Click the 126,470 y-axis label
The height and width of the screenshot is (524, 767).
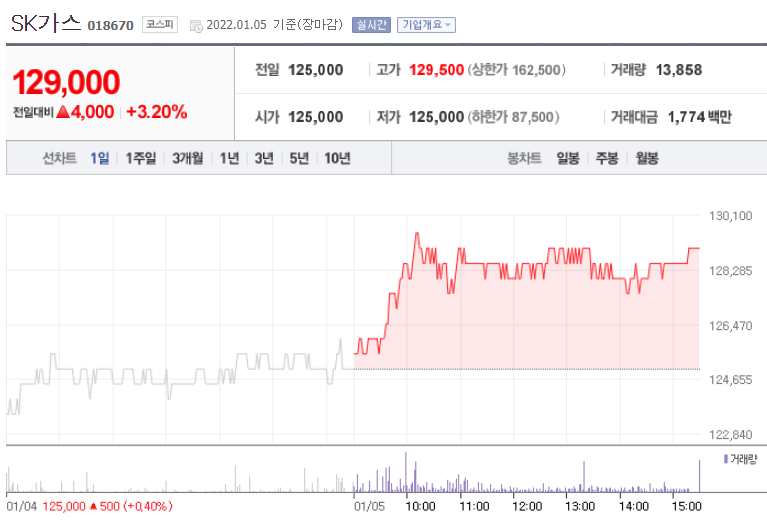[x=730, y=325]
